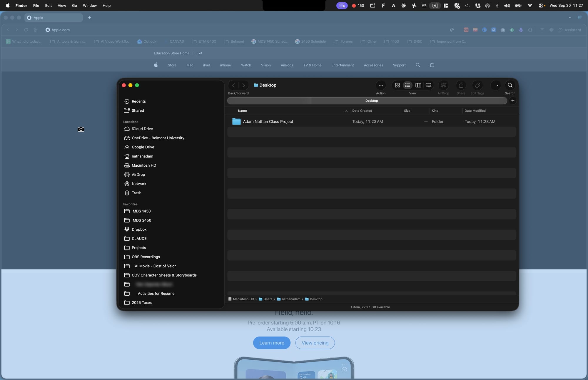Switch Finder to icon view
588x380 pixels.
pyautogui.click(x=397, y=85)
